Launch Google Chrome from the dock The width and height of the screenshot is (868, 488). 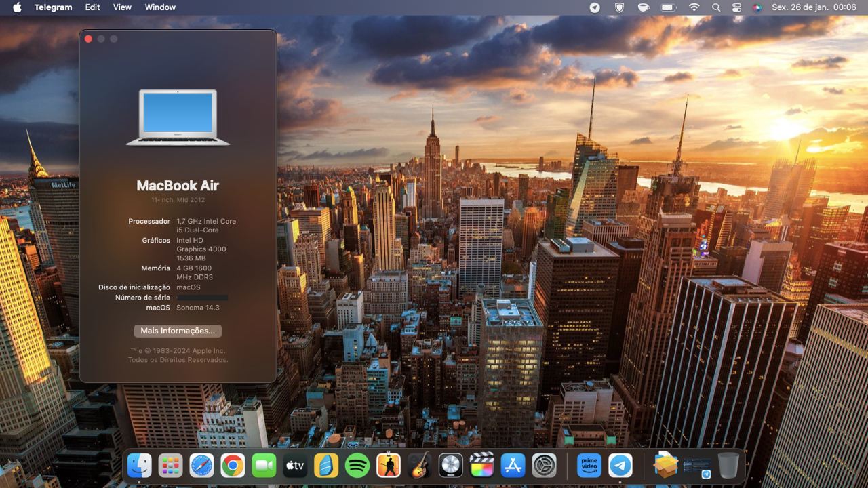[233, 466]
